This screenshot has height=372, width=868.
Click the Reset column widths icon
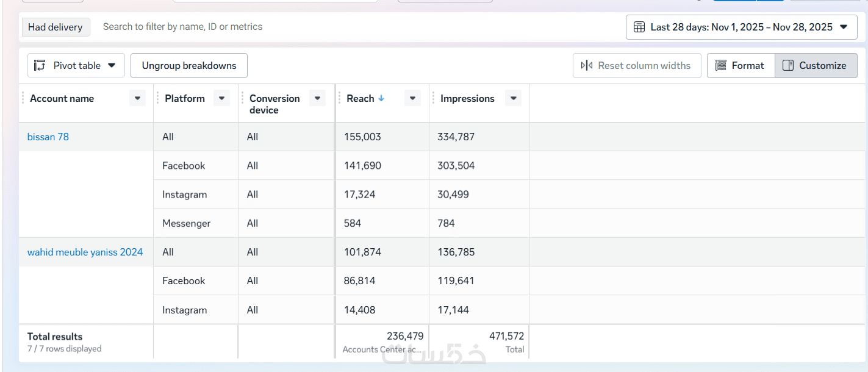tap(587, 66)
